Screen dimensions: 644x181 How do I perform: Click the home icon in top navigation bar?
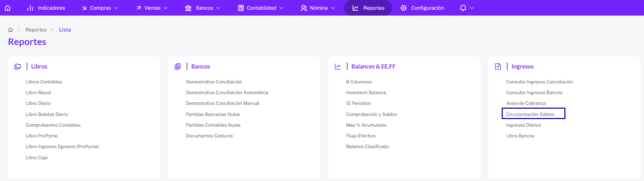pos(8,8)
